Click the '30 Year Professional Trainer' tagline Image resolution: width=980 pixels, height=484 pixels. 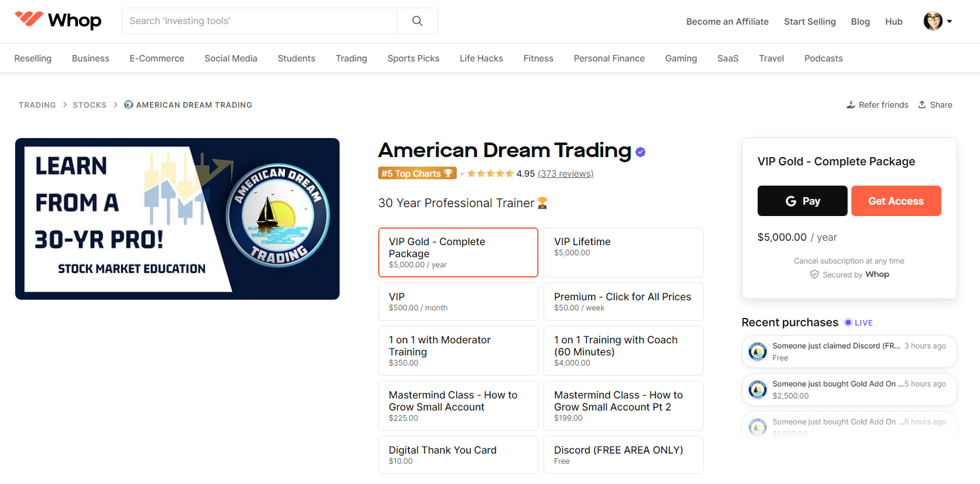(x=463, y=203)
